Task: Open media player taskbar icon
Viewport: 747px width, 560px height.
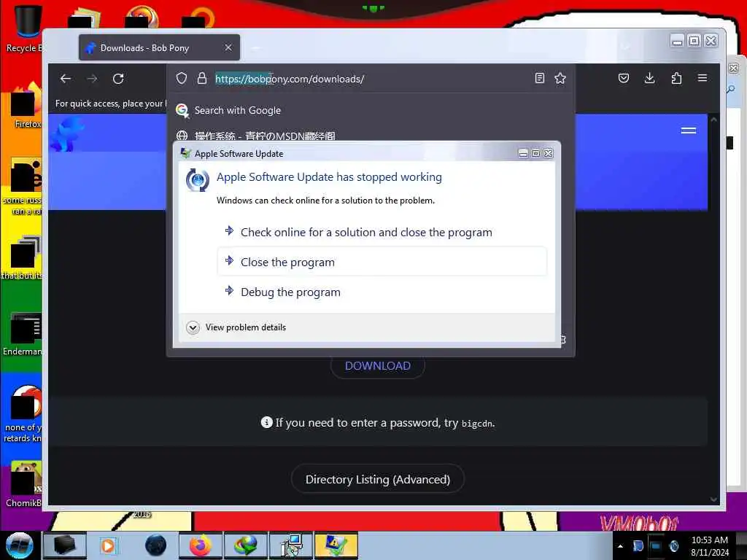Action: pyautogui.click(x=108, y=545)
